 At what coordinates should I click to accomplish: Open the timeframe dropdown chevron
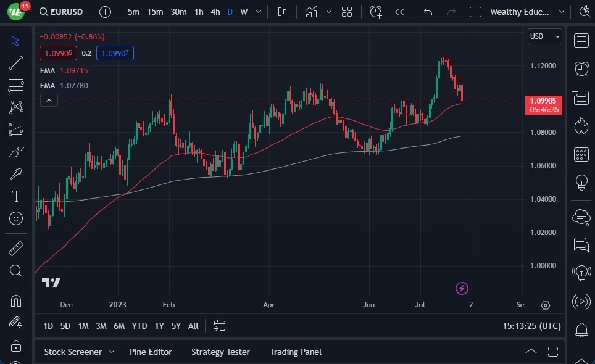pyautogui.click(x=258, y=11)
